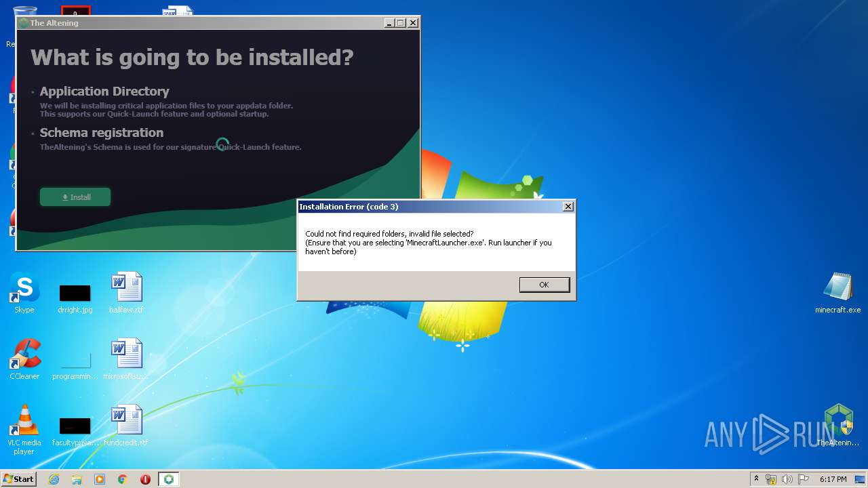
Task: Open Windows Media Player from taskbar
Action: (100, 479)
